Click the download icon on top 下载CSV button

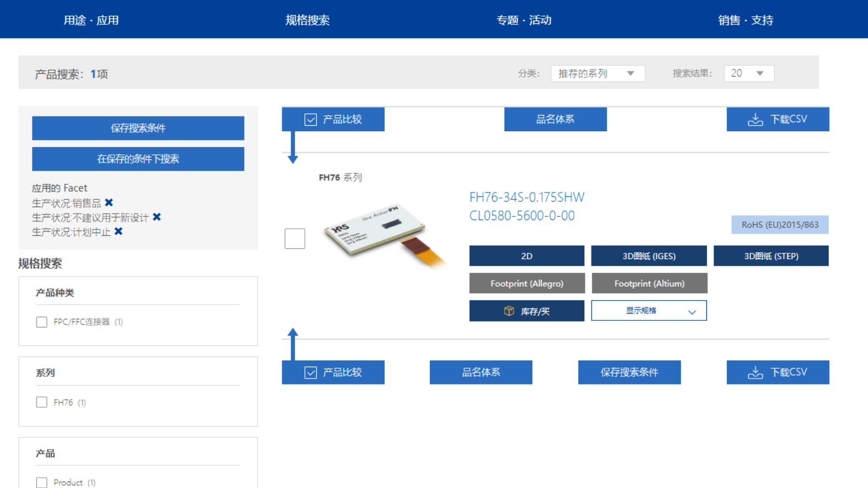[x=755, y=119]
